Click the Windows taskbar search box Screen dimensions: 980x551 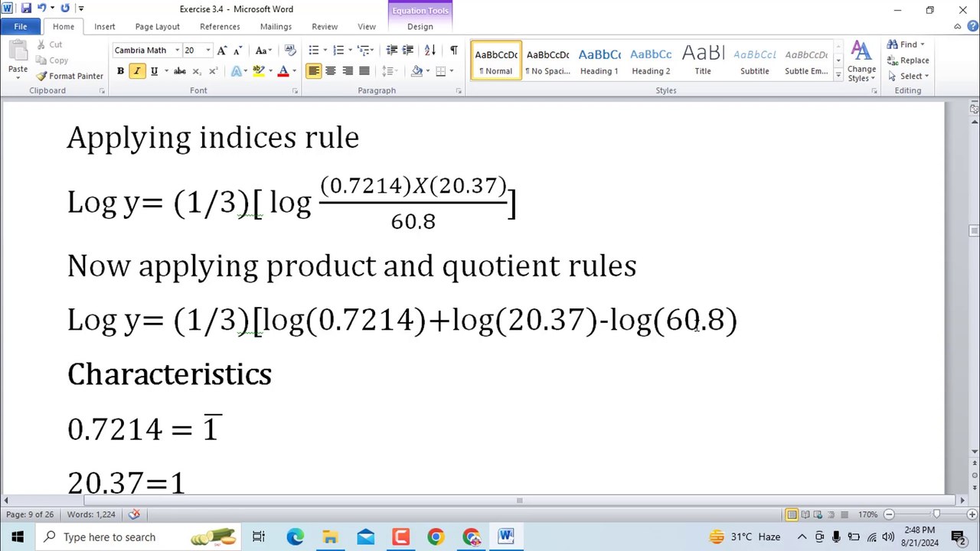(x=138, y=536)
